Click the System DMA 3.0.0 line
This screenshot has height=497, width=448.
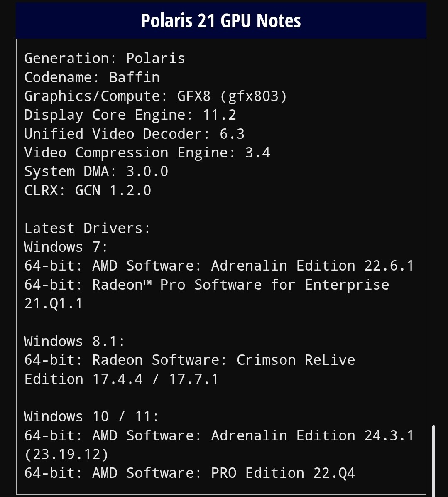pyautogui.click(x=96, y=171)
